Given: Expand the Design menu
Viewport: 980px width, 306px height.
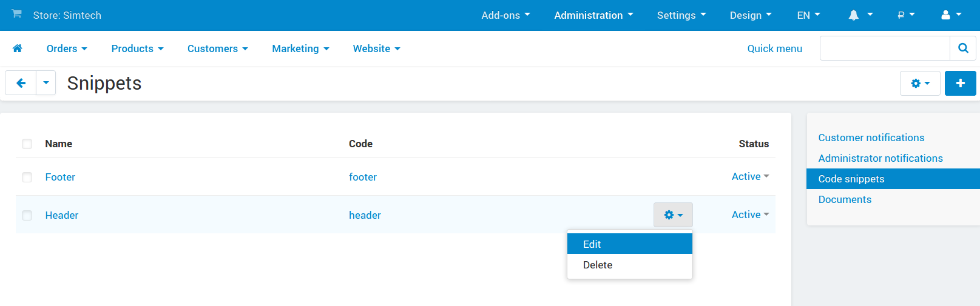Looking at the screenshot, I should [751, 15].
